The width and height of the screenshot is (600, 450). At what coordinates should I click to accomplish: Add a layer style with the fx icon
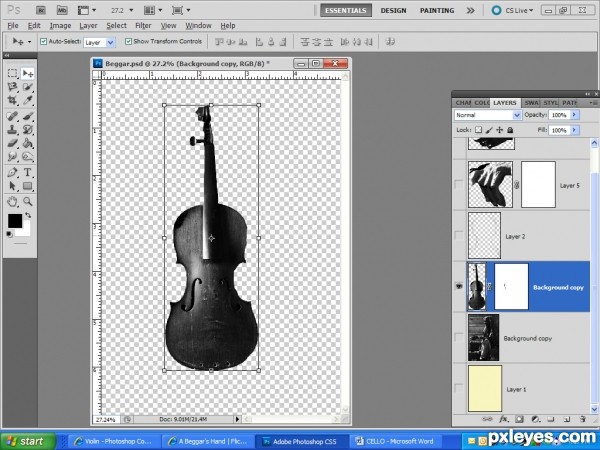[504, 419]
